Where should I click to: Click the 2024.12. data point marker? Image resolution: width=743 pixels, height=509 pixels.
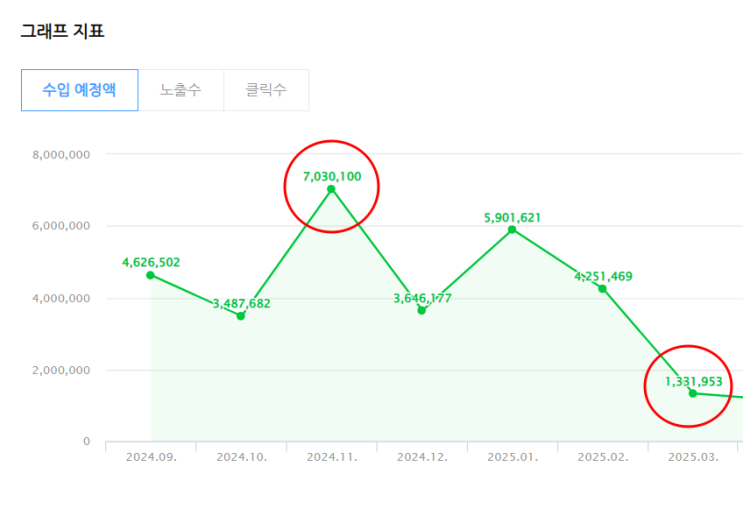(422, 310)
